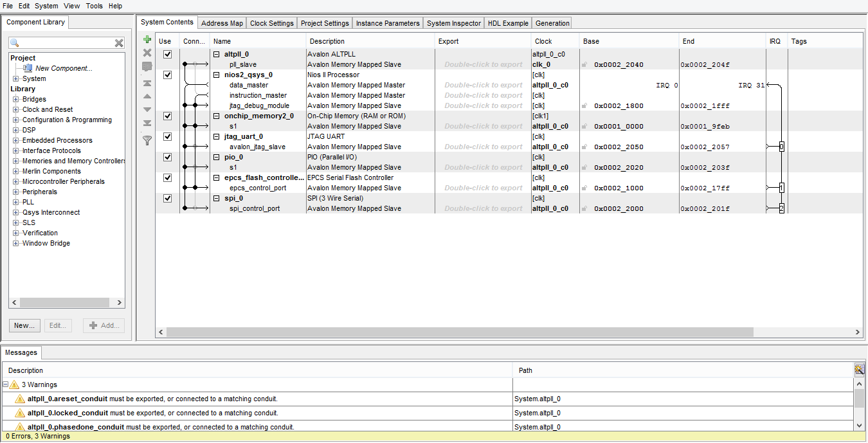
Task: Open the File menu
Action: tap(8, 6)
